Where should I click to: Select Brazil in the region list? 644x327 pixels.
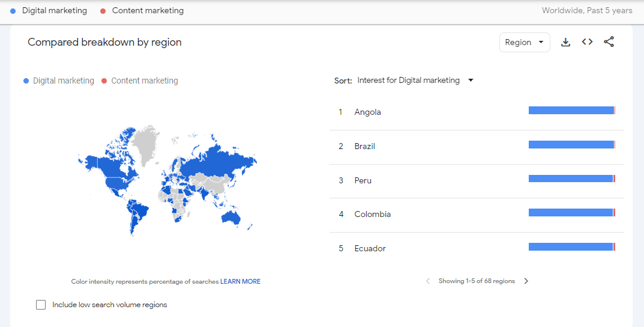point(364,146)
